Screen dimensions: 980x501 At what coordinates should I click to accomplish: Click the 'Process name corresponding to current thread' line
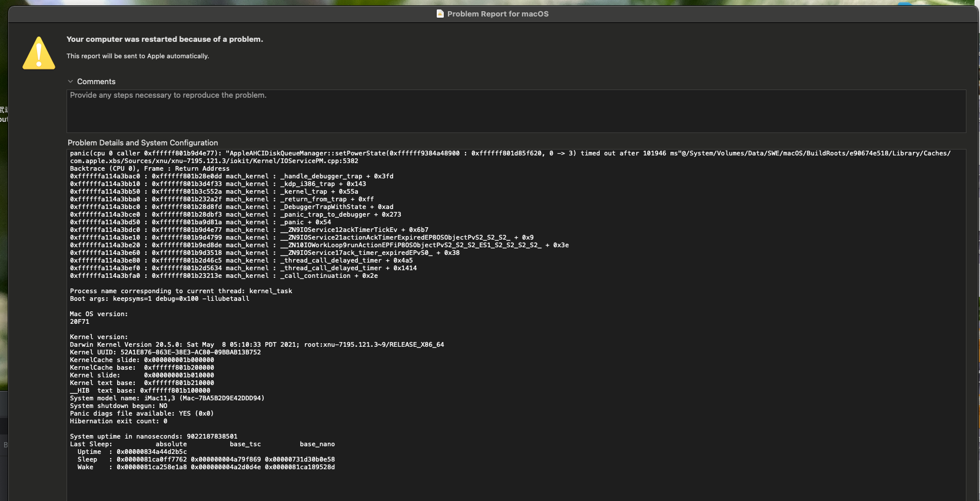point(181,291)
